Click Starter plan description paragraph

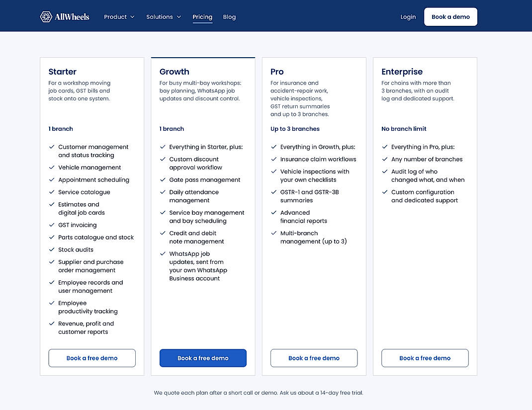coord(80,91)
